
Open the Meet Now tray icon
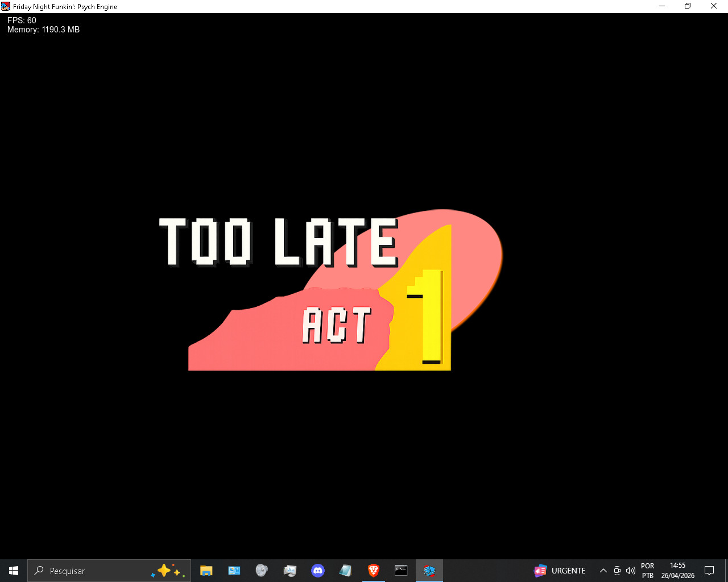point(617,571)
